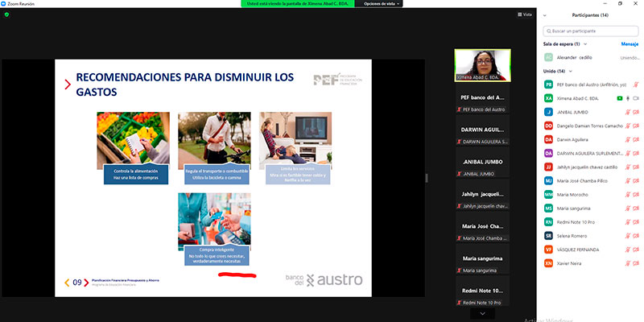This screenshot has height=322, width=644.
Task: Click the muted mic icon for Dangelo Damian Torres
Action: (x=628, y=126)
